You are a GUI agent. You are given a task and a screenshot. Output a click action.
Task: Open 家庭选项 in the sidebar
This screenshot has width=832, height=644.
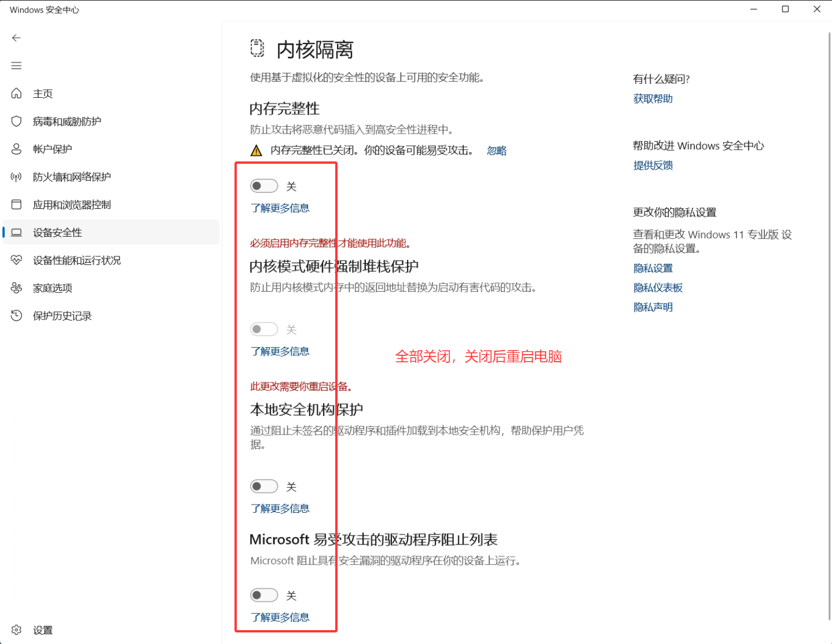click(x=52, y=288)
